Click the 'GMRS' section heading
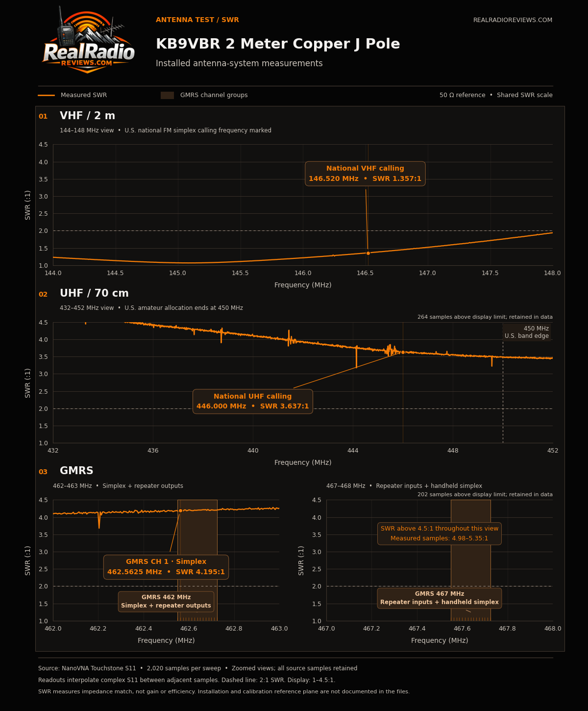 click(76, 471)
